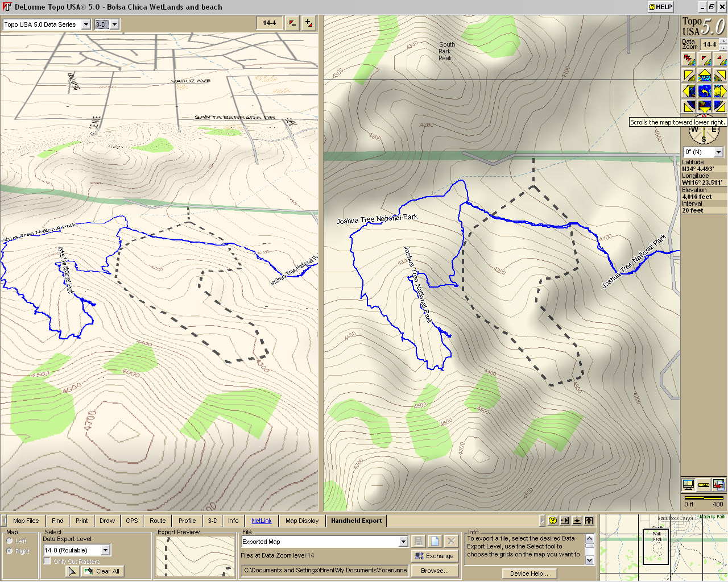Click the lower tab area down-arrow icon
728x582 pixels.
pos(577,520)
